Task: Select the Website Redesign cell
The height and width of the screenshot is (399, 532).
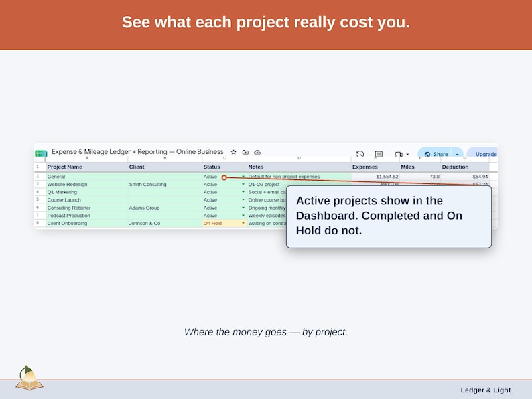Action: (87, 184)
